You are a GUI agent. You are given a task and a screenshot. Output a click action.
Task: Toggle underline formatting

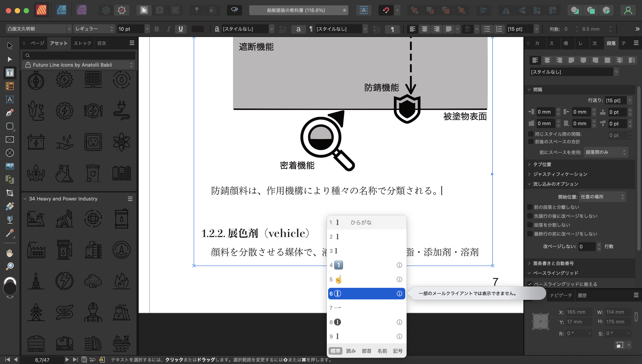coord(181,29)
